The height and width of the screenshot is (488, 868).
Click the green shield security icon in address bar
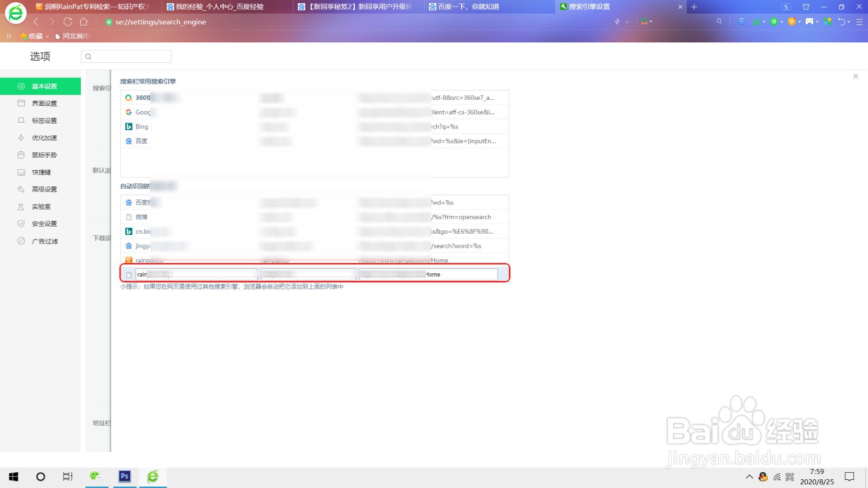click(108, 22)
